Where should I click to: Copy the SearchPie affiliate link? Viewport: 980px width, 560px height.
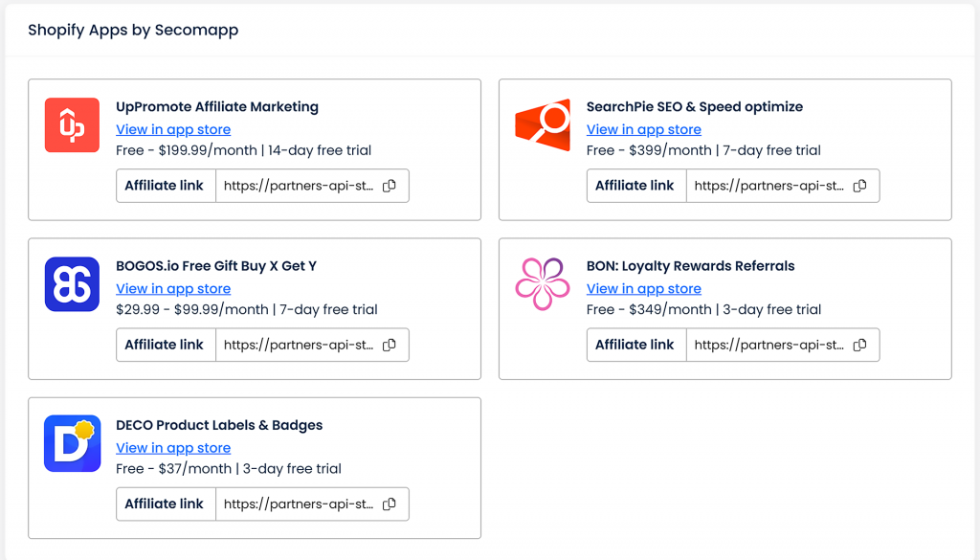pyautogui.click(x=860, y=186)
